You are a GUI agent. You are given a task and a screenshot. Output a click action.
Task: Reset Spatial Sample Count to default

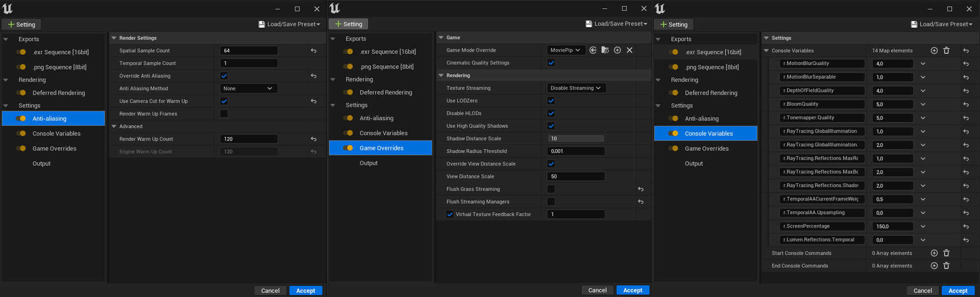tap(313, 51)
